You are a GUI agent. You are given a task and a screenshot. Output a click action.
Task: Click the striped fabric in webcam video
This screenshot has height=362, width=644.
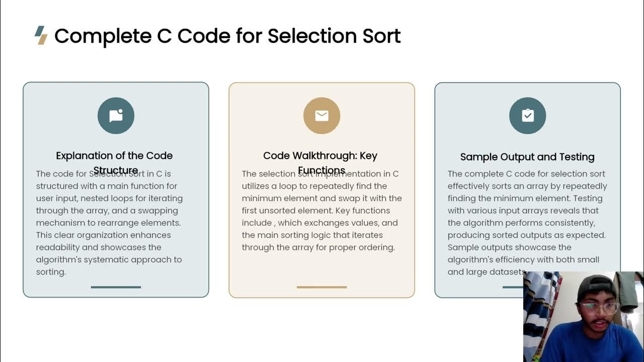(x=539, y=312)
